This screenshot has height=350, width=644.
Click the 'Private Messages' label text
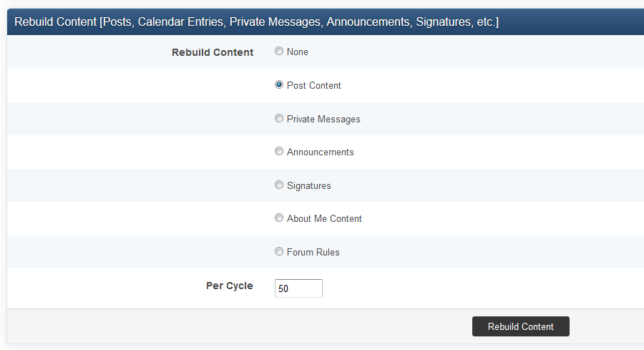(x=323, y=120)
